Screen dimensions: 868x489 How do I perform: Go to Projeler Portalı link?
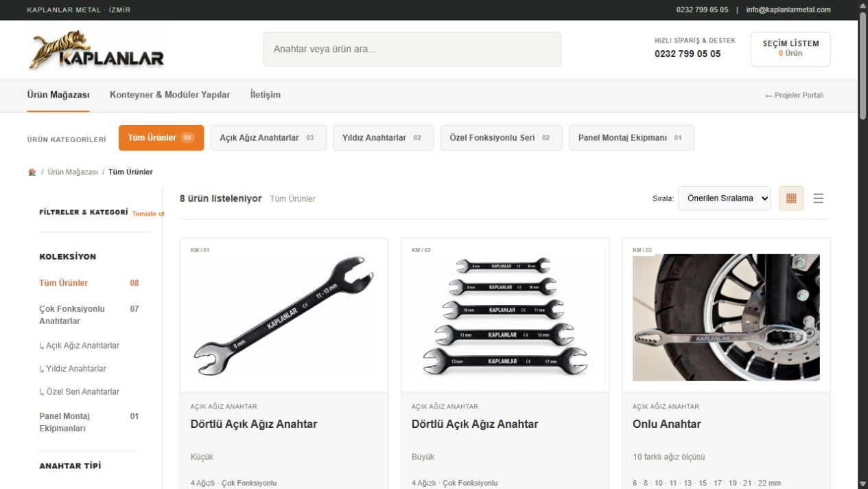tap(795, 95)
